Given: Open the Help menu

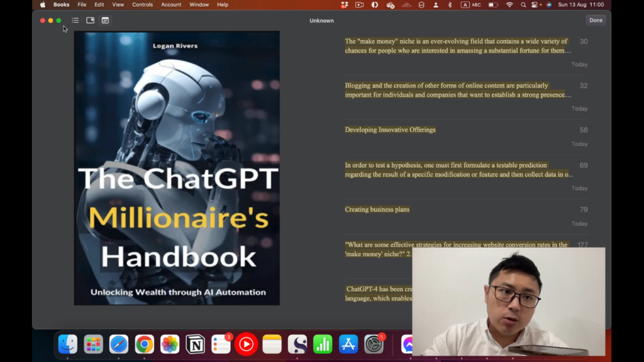Looking at the screenshot, I should click(223, 4).
